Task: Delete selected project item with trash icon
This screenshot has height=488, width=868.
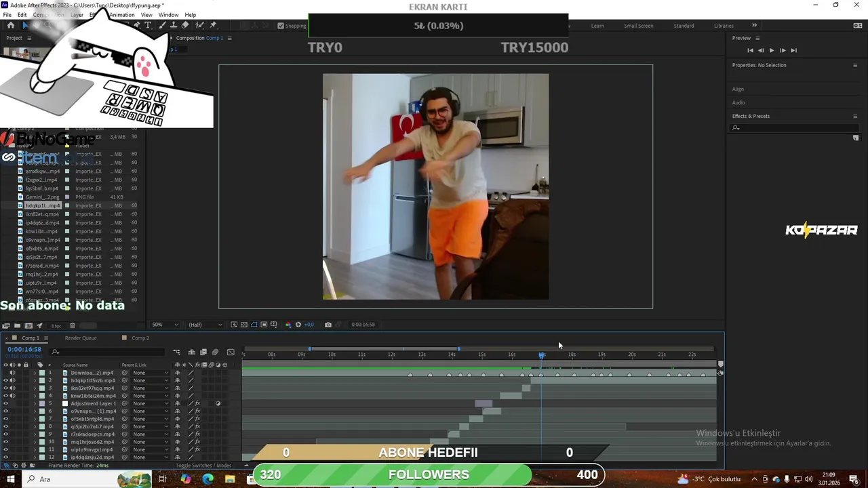Action: [73, 325]
